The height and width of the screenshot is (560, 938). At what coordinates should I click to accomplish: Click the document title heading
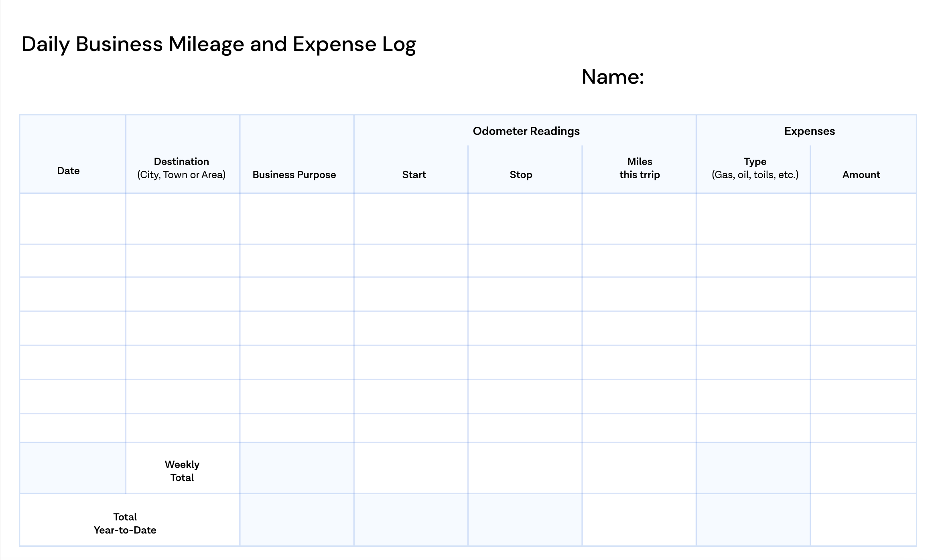(x=219, y=44)
